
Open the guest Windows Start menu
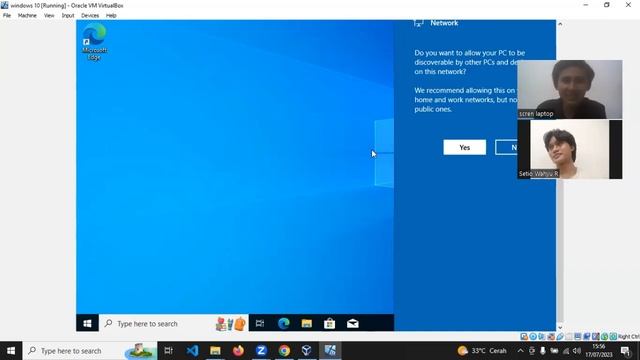tap(87, 323)
